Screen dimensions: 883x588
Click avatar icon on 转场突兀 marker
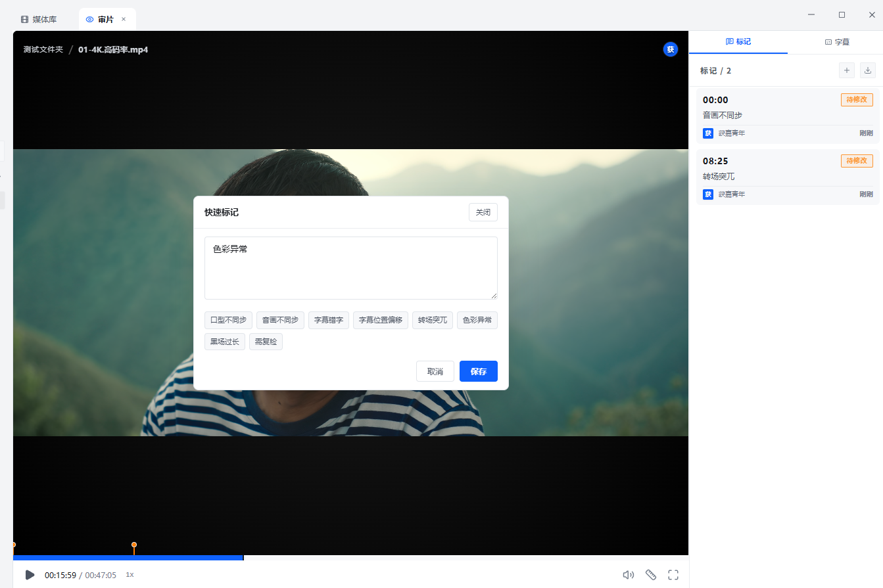(x=708, y=194)
